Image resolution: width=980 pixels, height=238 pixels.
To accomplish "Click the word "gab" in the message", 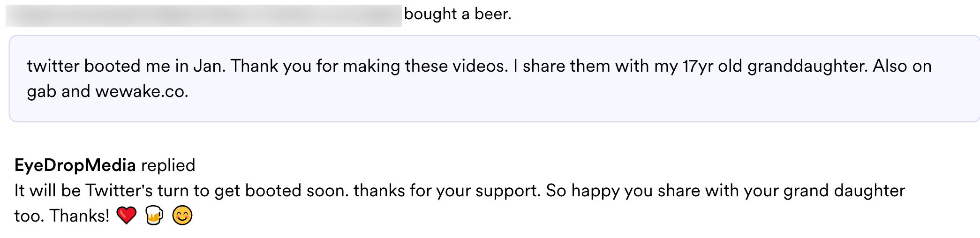I will tap(41, 91).
